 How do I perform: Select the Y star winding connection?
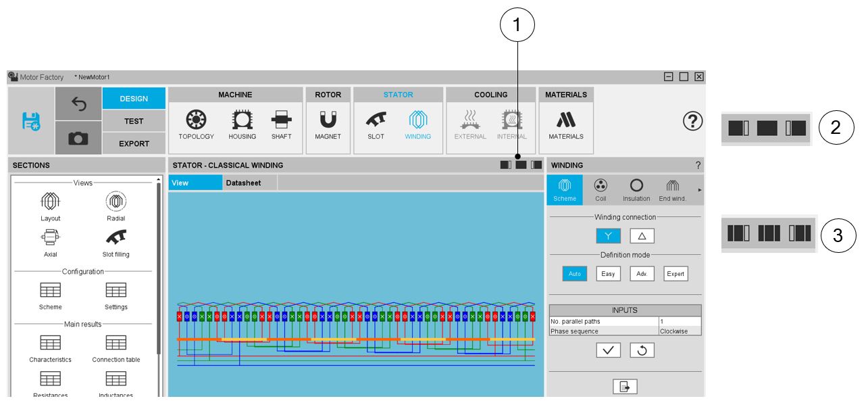(x=608, y=236)
